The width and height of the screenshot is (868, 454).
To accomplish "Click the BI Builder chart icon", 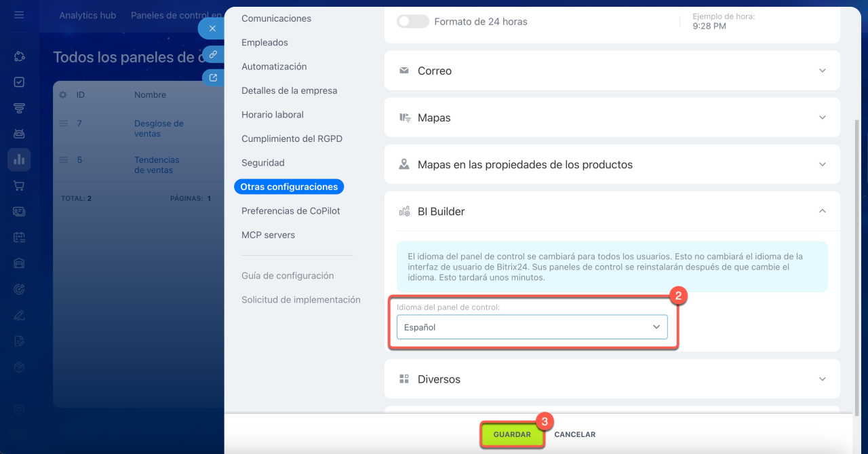I will point(405,212).
